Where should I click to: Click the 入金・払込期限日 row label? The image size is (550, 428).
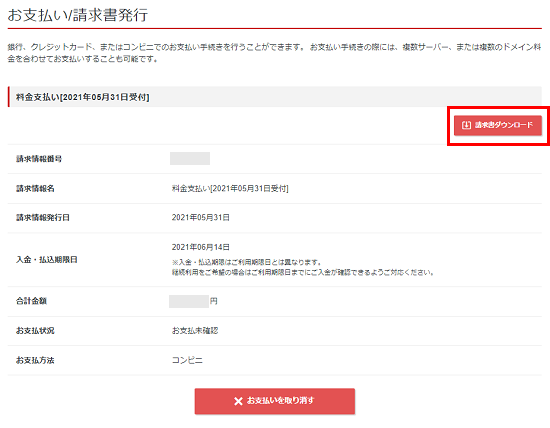47,260
